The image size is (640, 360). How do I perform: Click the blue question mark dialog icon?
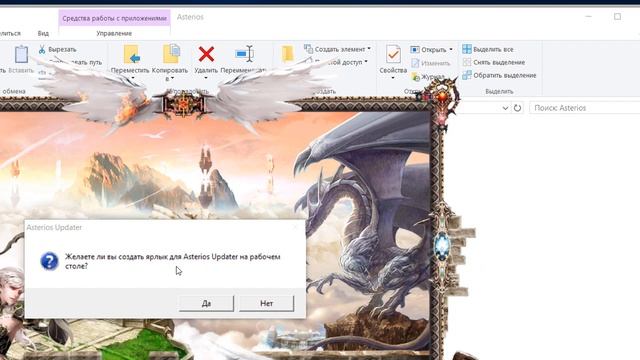point(49,261)
